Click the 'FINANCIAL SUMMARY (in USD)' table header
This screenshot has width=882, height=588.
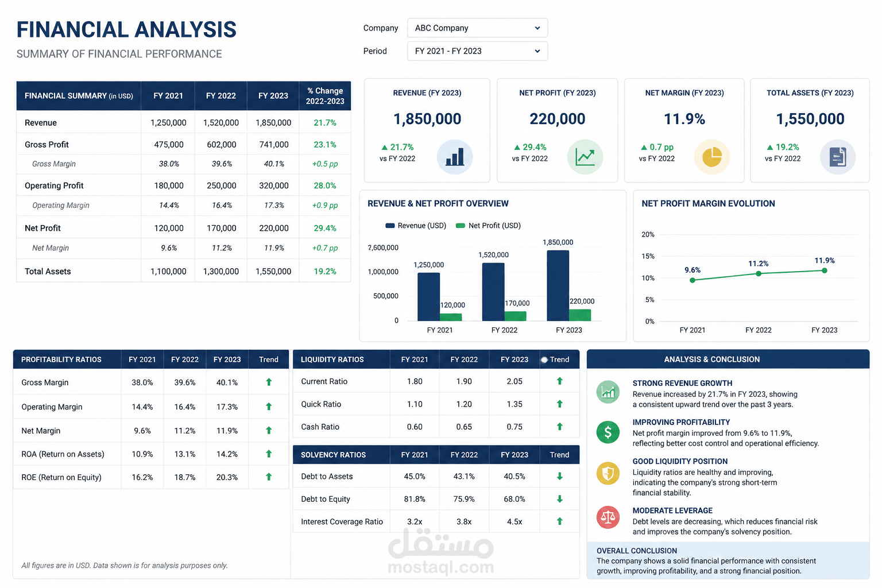(79, 96)
